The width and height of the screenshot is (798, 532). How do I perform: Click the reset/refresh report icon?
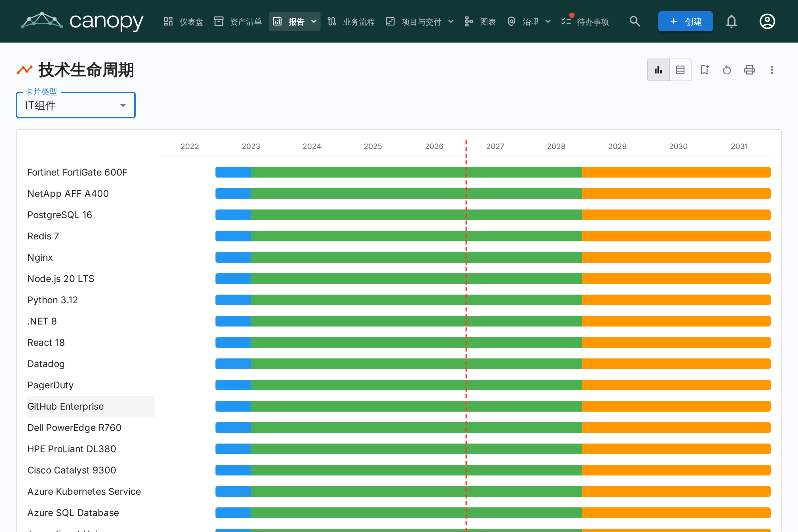pyautogui.click(x=727, y=70)
